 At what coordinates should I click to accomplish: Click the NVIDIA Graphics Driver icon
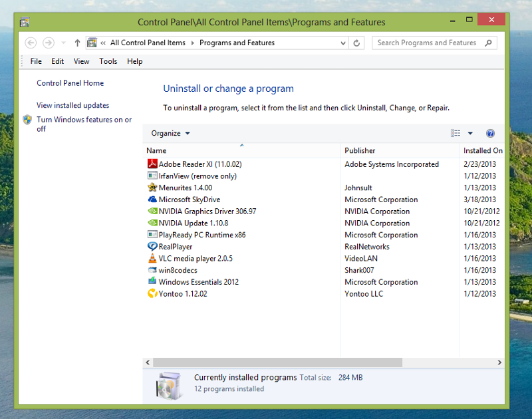pos(152,211)
